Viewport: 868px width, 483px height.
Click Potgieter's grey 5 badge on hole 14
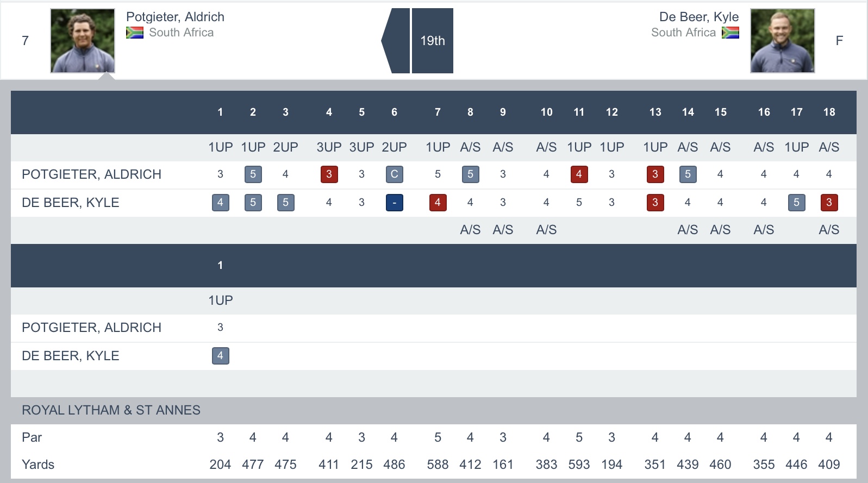[x=688, y=174]
